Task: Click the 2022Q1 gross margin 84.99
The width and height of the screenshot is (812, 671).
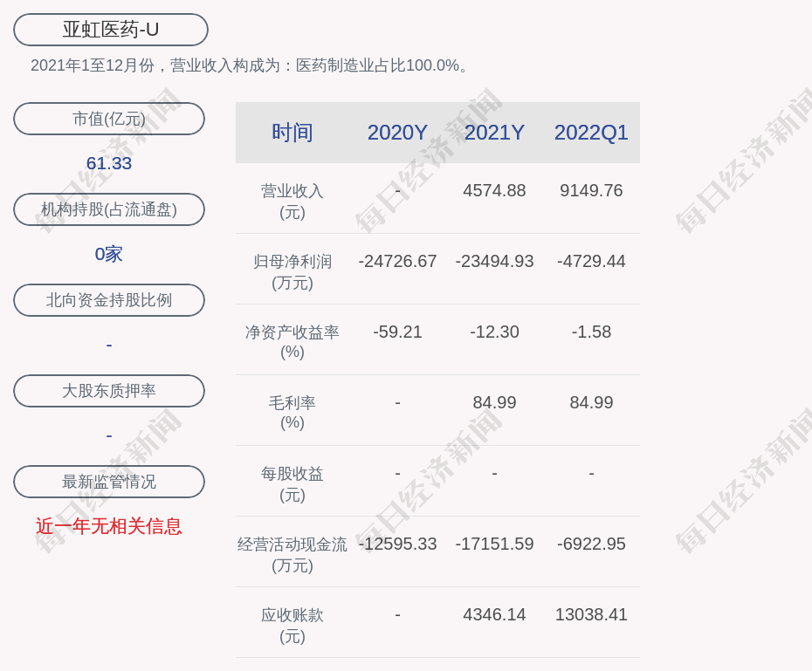Action: point(591,402)
